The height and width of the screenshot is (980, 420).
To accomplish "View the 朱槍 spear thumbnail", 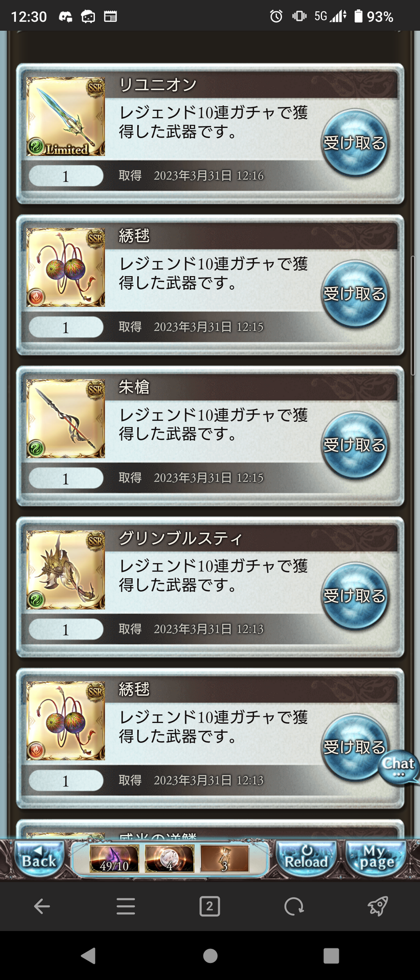I will coord(65,418).
